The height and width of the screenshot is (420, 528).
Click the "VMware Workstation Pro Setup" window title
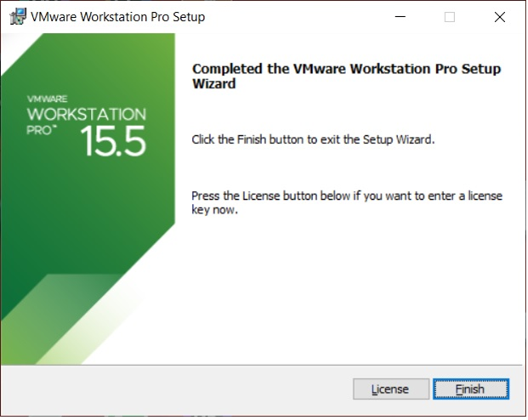[x=117, y=17]
